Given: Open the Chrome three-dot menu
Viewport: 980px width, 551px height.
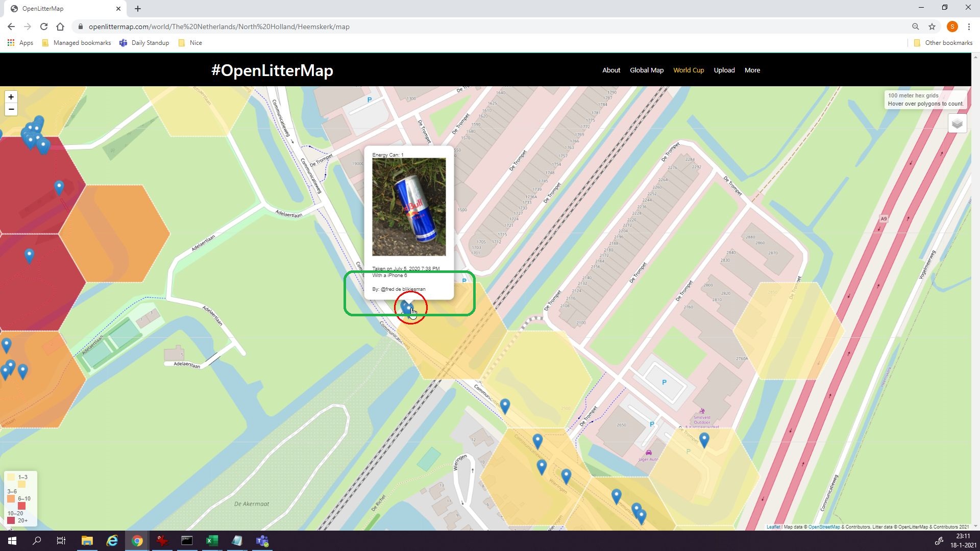Looking at the screenshot, I should [x=969, y=26].
